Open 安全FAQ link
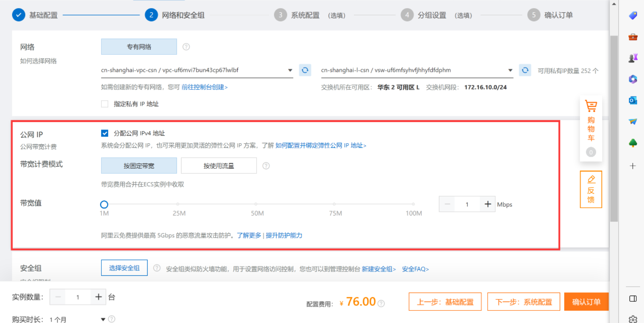The image size is (644, 323). coord(415,269)
